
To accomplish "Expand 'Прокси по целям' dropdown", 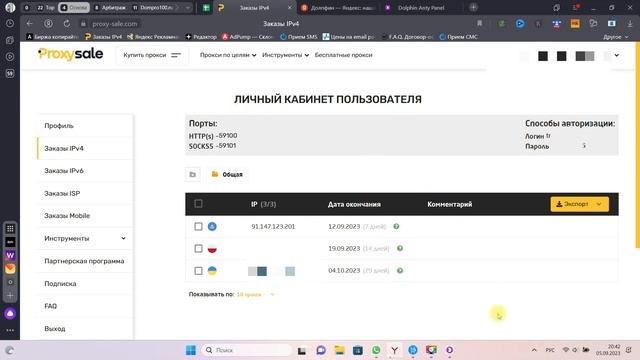I will tap(228, 55).
